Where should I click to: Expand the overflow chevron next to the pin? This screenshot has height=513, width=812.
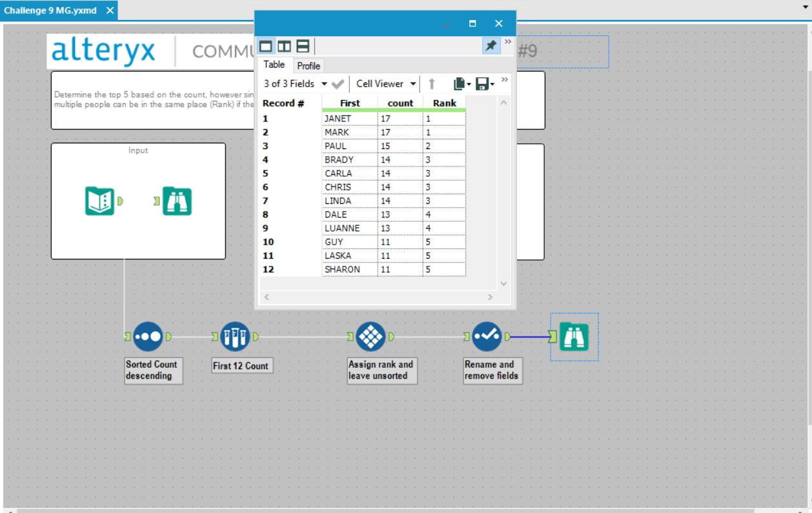508,41
